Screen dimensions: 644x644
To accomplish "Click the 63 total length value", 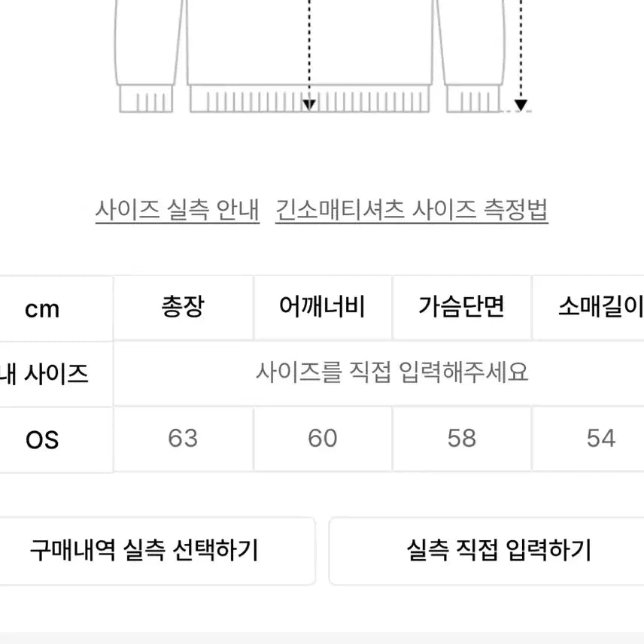I will click(183, 438).
